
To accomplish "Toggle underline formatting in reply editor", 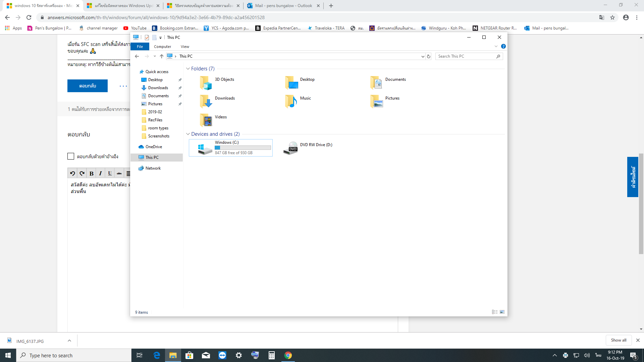I will click(x=110, y=173).
